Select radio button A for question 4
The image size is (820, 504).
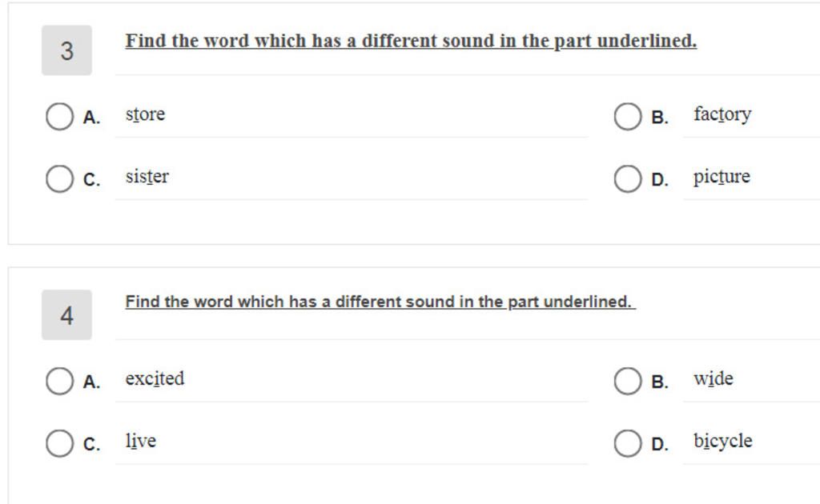(x=59, y=381)
